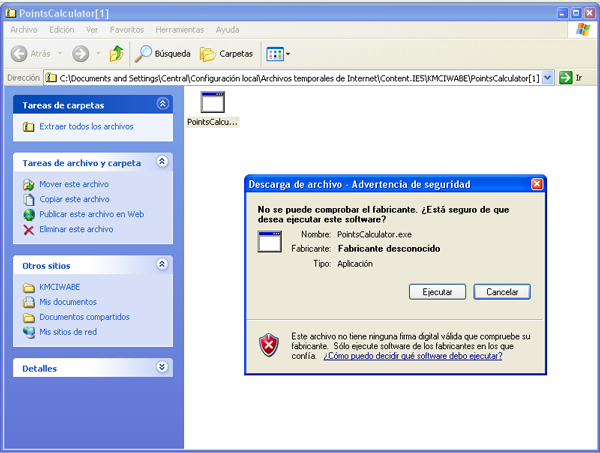Click the address bar path field
This screenshot has width=600, height=453.
(299, 78)
